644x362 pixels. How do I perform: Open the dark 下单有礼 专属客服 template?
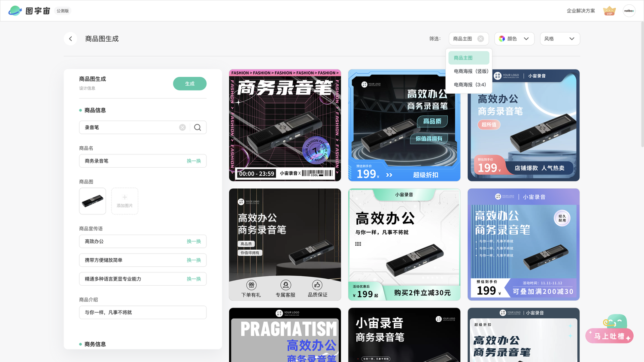pyautogui.click(x=285, y=244)
